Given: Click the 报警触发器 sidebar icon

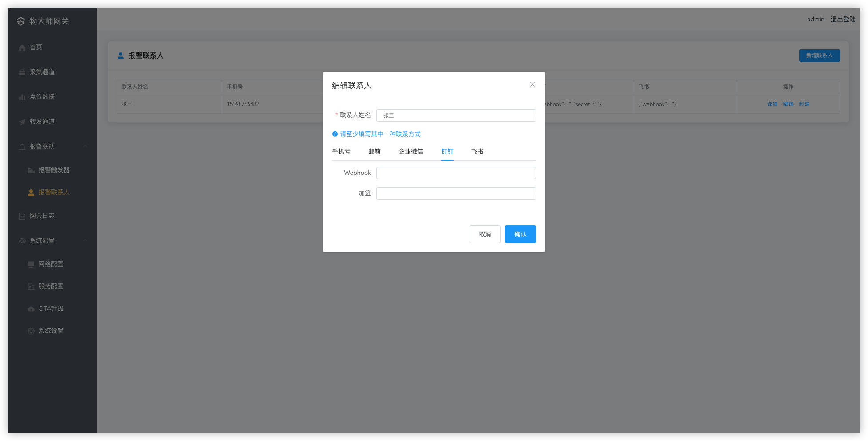Looking at the screenshot, I should click(x=31, y=170).
